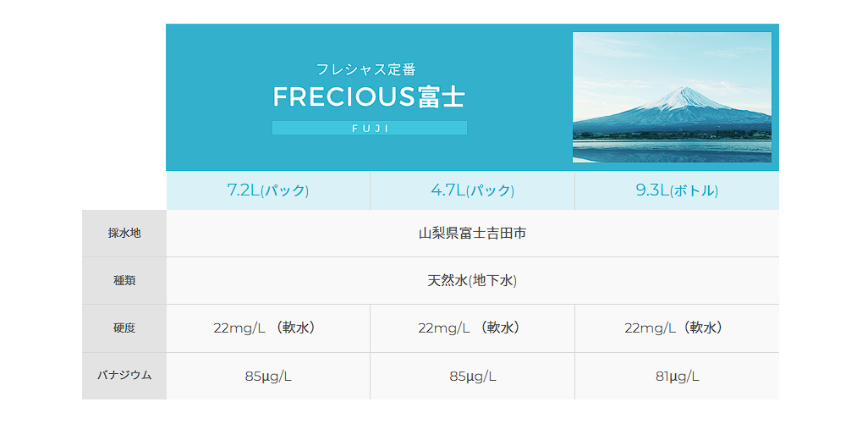Click the 硬度 row header
The image size is (868, 424).
[124, 328]
